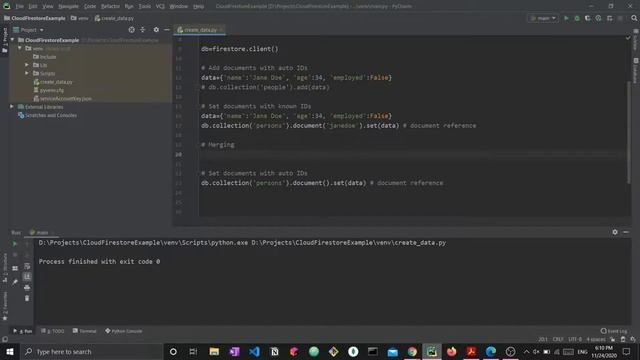
Task: Open Run panel settings gear
Action: (615, 232)
